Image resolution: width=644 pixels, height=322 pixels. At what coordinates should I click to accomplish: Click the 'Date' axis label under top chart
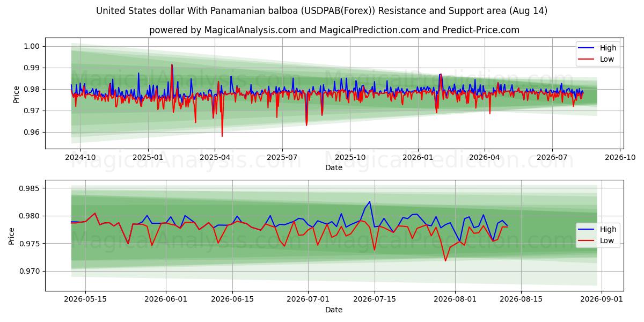pos(334,168)
